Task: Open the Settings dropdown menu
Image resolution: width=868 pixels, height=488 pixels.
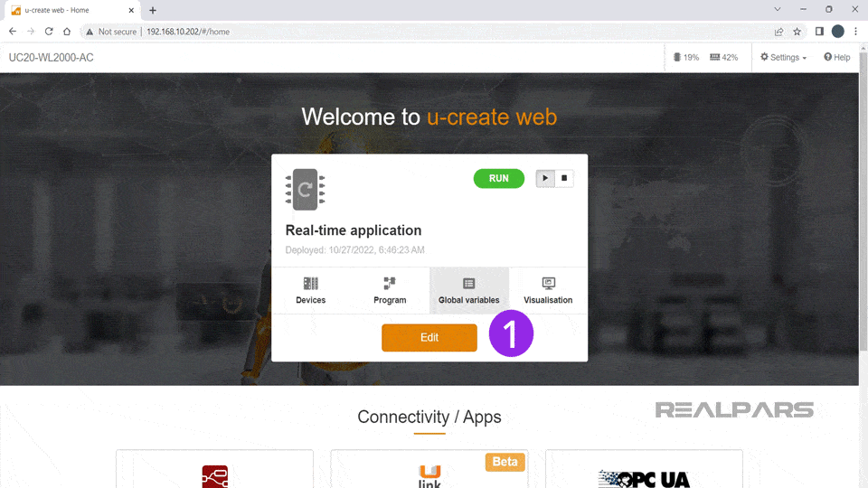Action: coord(783,57)
